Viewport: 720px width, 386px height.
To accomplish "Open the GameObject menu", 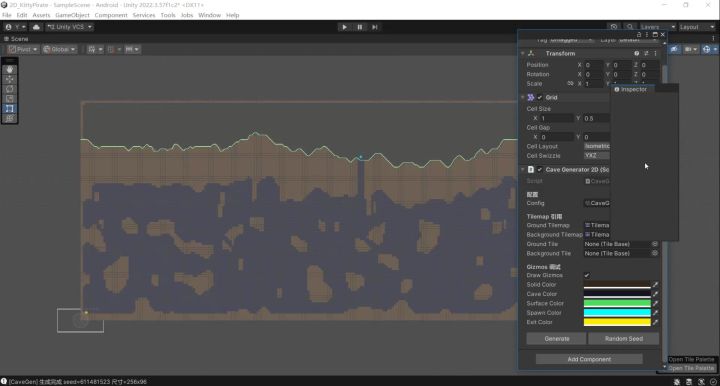I will point(72,15).
